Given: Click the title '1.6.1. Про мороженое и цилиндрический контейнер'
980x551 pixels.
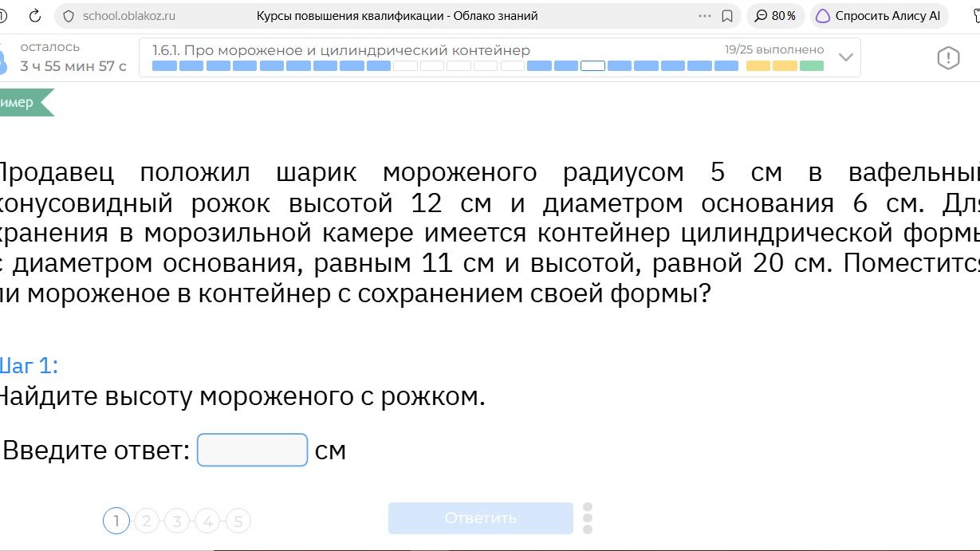Looking at the screenshot, I should [341, 50].
